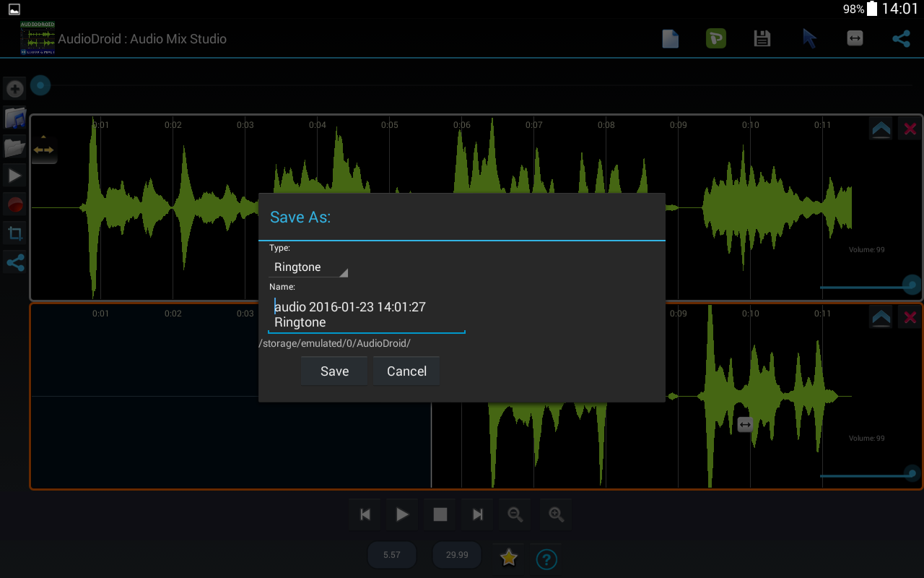Click Cancel in the Save As dialog
This screenshot has width=924, height=578.
406,371
